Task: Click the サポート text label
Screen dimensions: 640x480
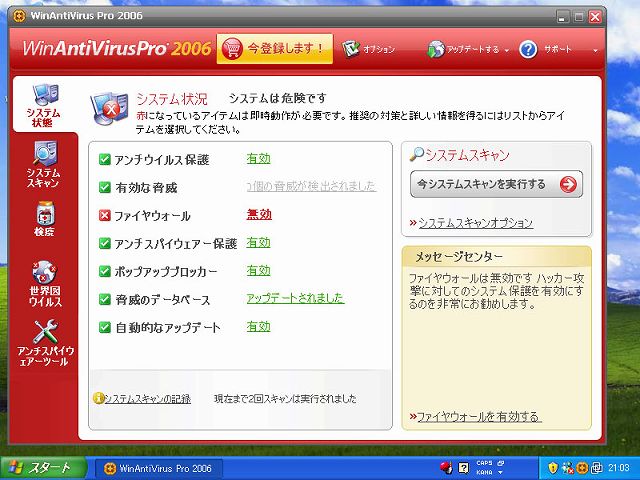Action: click(558, 49)
